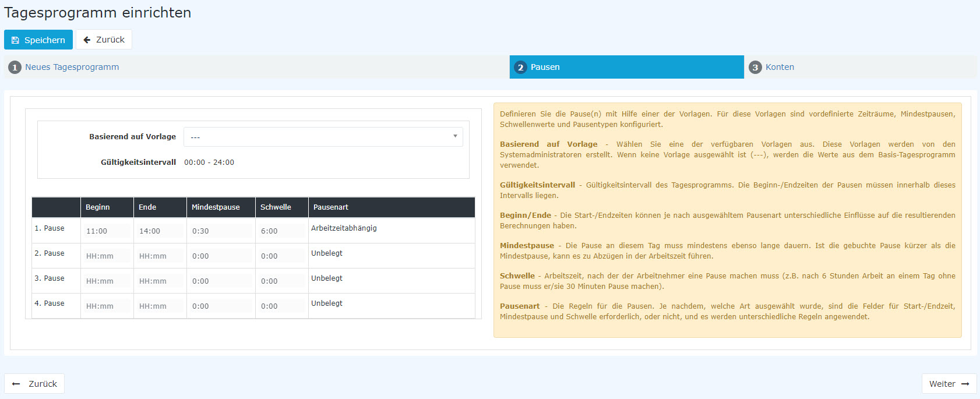Edit Beginn time of 1. Pause
Screen dimensions: 980x399
click(107, 231)
